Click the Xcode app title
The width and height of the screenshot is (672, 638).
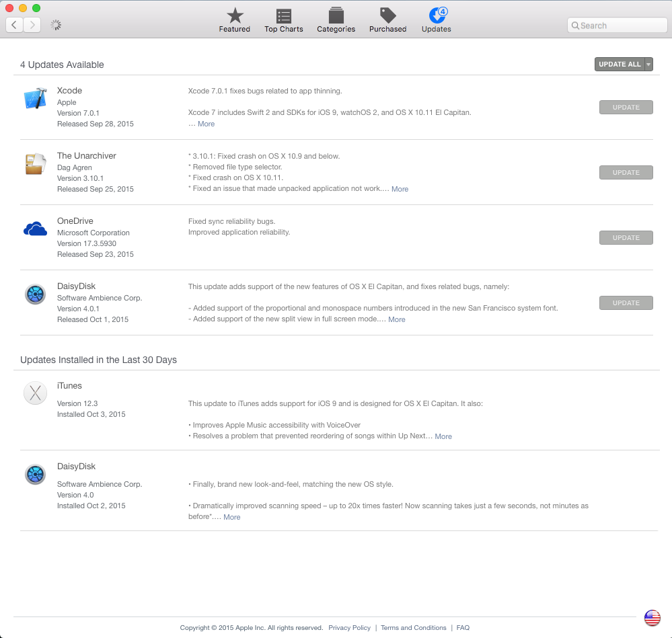coord(69,90)
